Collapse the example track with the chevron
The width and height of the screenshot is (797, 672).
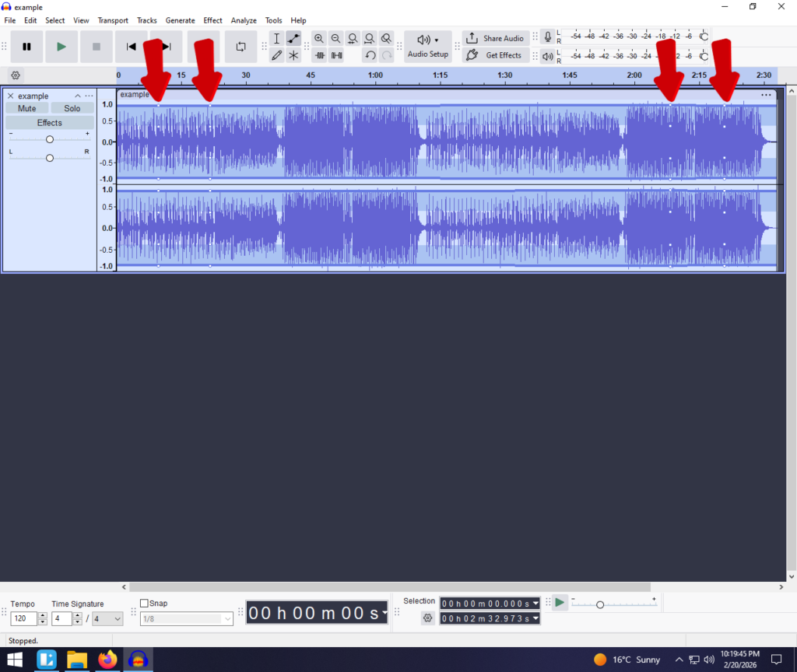(x=78, y=96)
